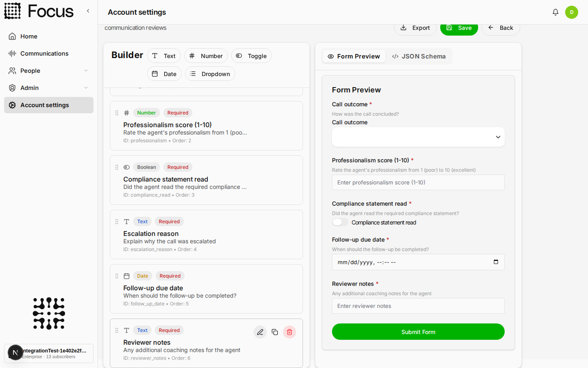Grab the drag handle on Professionalism score card

coord(117,113)
